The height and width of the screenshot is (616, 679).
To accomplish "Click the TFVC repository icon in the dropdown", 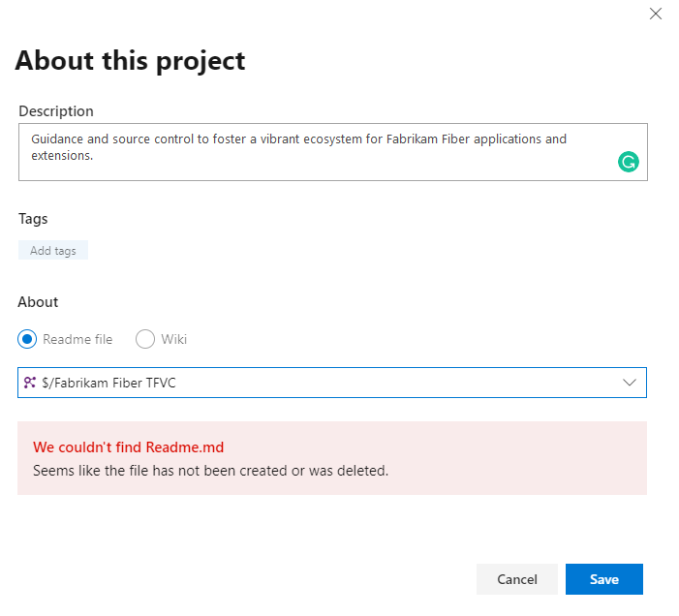I will (x=29, y=383).
